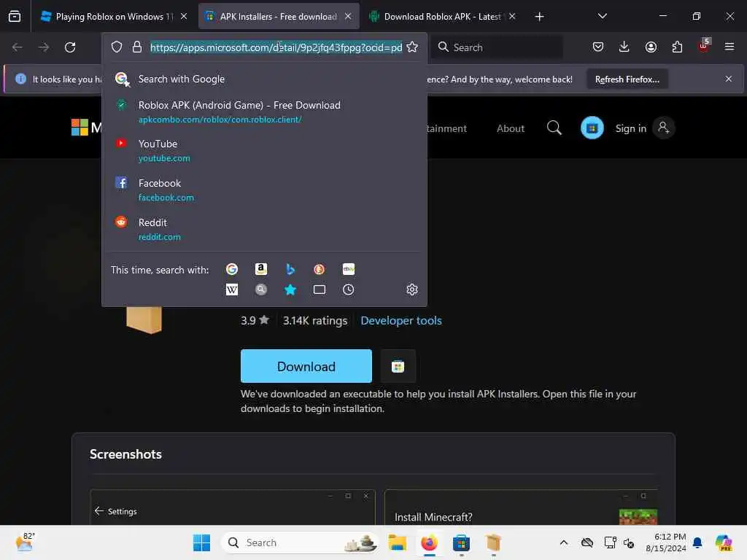Click the tracking protection shield icon
This screenshot has width=747, height=560.
(x=117, y=47)
